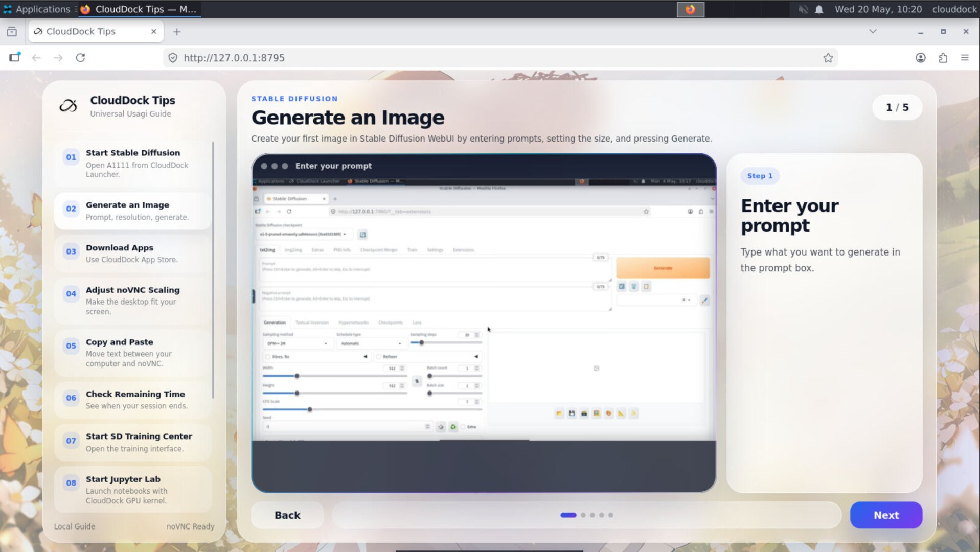Screen dimensions: 980x552
Task: Close the CloudDock Tips tab
Action: point(154,32)
